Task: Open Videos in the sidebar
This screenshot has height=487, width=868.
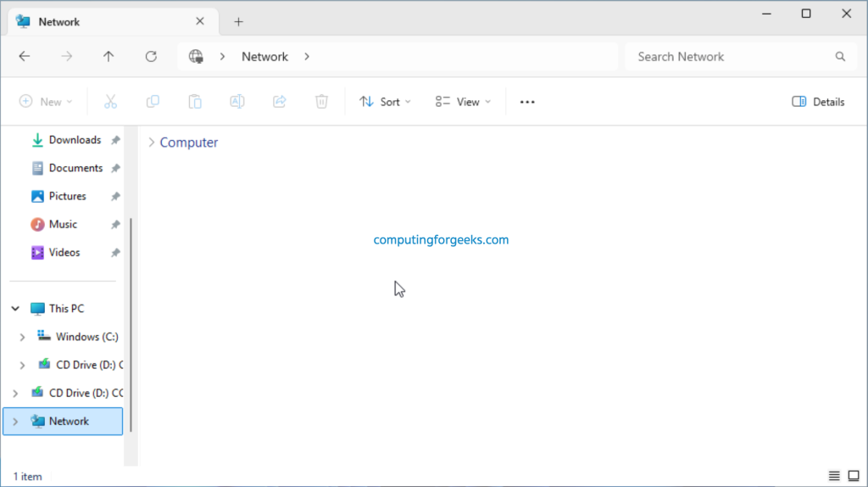Action: (64, 253)
